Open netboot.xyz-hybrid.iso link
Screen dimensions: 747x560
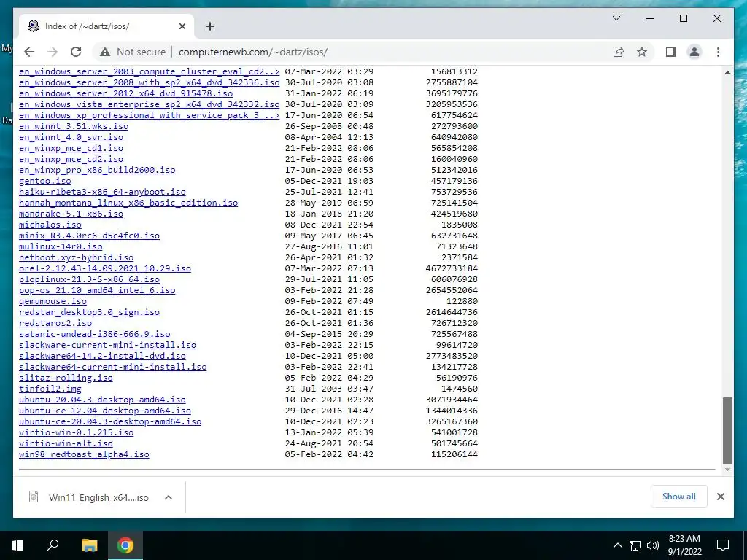76,257
